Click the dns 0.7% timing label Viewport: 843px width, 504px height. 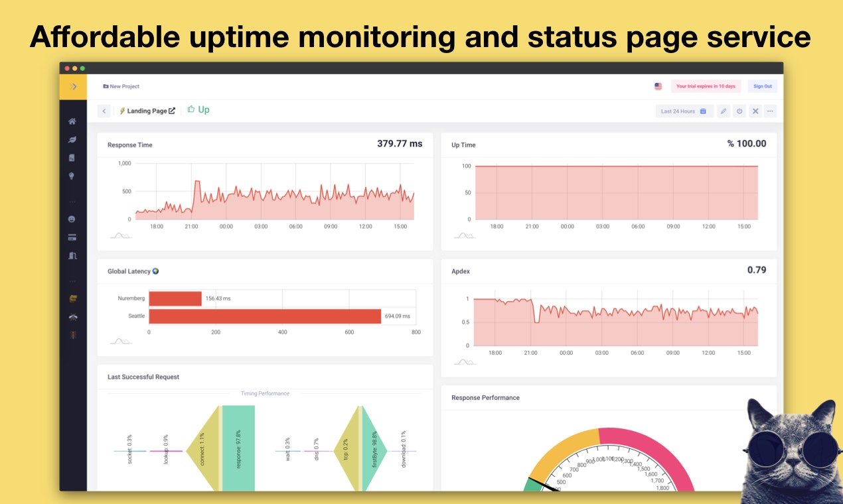click(317, 450)
